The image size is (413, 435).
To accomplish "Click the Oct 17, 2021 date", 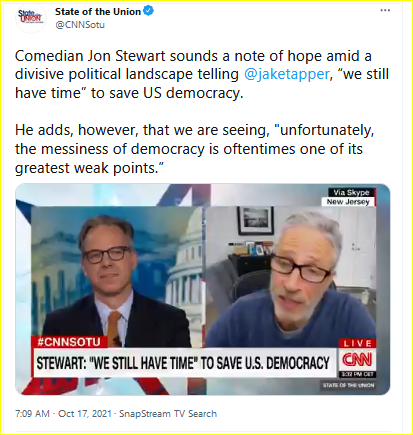I will 85,414.
